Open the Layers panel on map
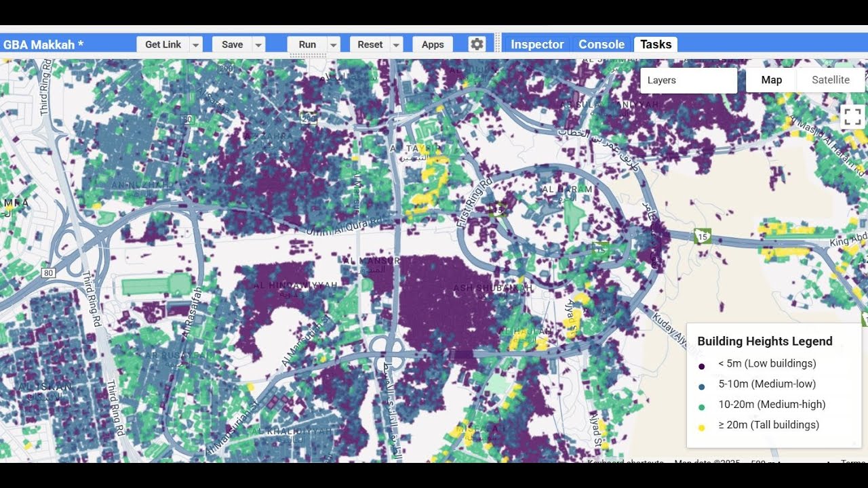868x488 pixels. pyautogui.click(x=688, y=80)
